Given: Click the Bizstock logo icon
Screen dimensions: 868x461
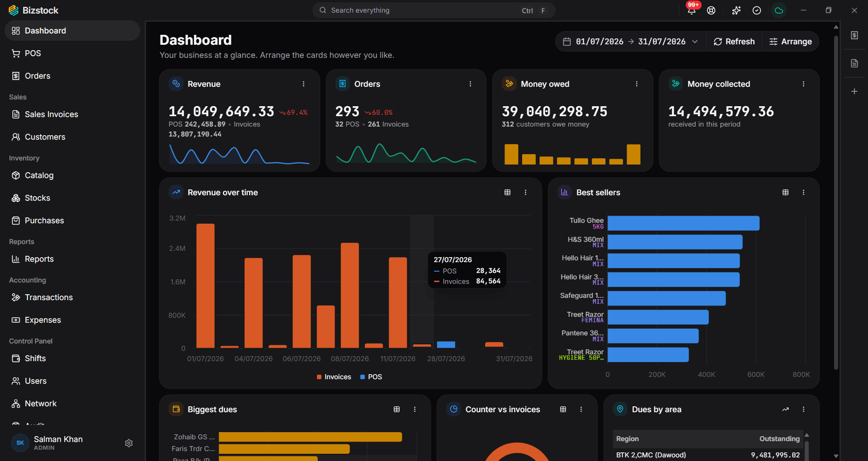Looking at the screenshot, I should (14, 10).
